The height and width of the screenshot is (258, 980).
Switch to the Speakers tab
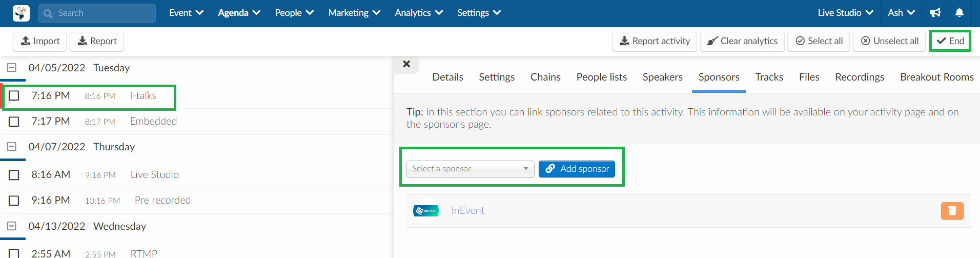click(x=662, y=77)
